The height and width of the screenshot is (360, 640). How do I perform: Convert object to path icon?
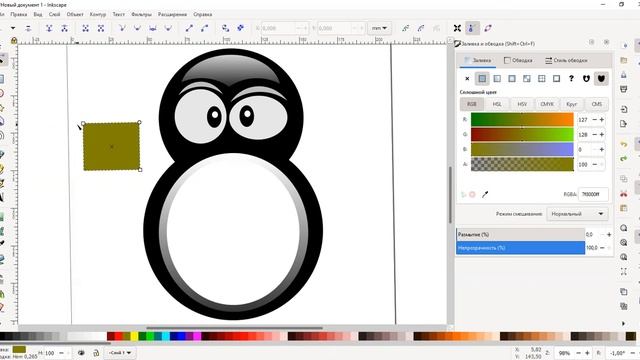click(225, 28)
